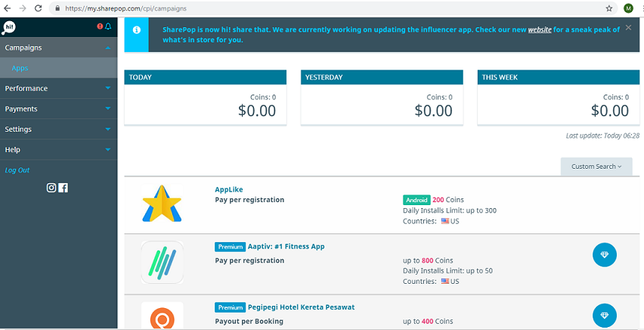Open the red alert notification icon
The height and width of the screenshot is (330, 644).
[100, 26]
